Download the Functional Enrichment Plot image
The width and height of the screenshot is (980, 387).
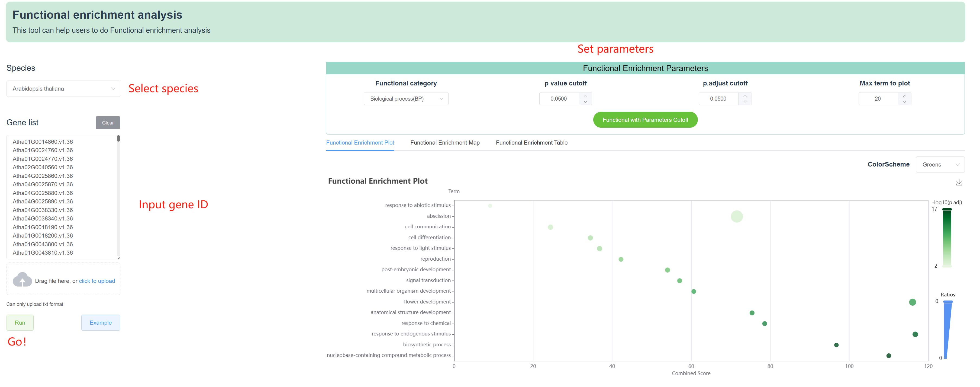coord(959,183)
